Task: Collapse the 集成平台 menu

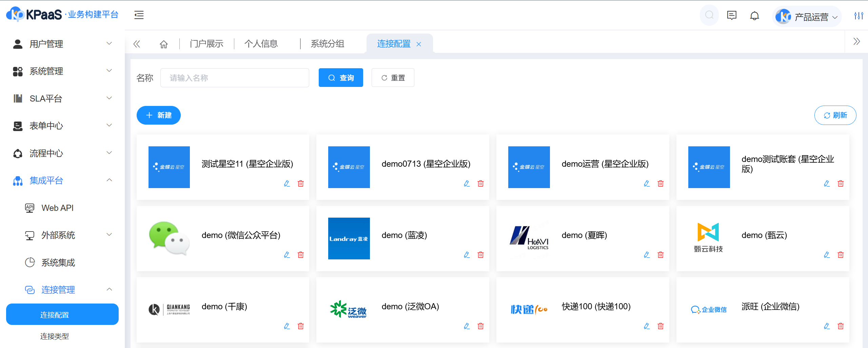Action: (62, 180)
